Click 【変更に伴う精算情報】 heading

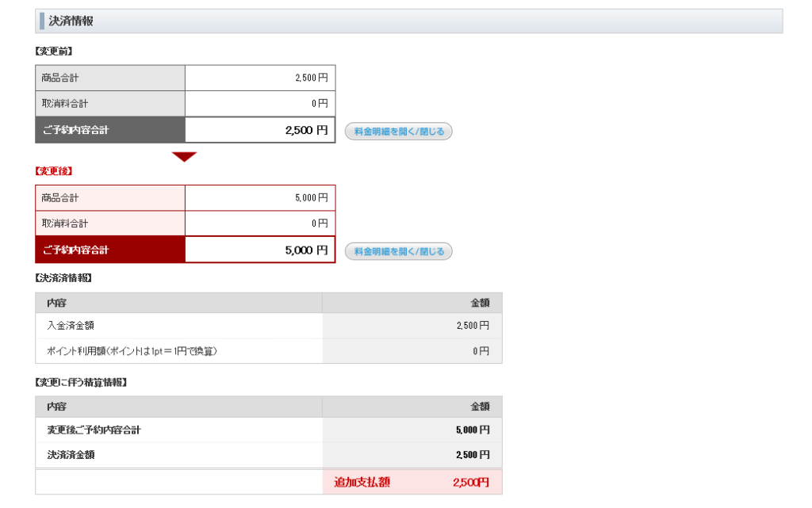[81, 383]
